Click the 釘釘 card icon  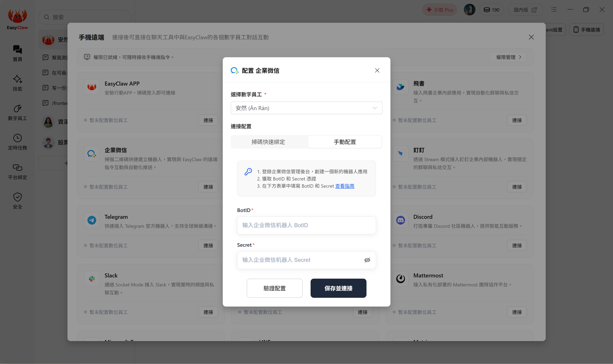(x=400, y=154)
